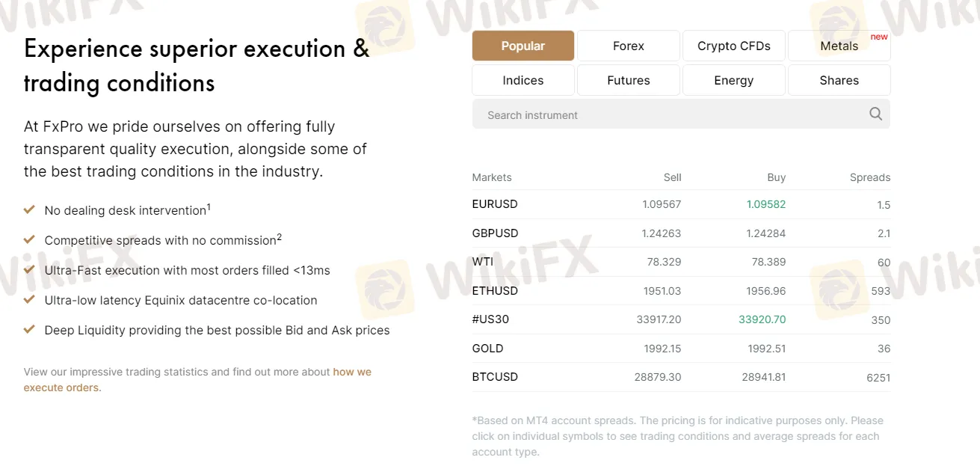Image resolution: width=980 pixels, height=472 pixels.
Task: Select the EURUSD market row
Action: [x=495, y=204]
